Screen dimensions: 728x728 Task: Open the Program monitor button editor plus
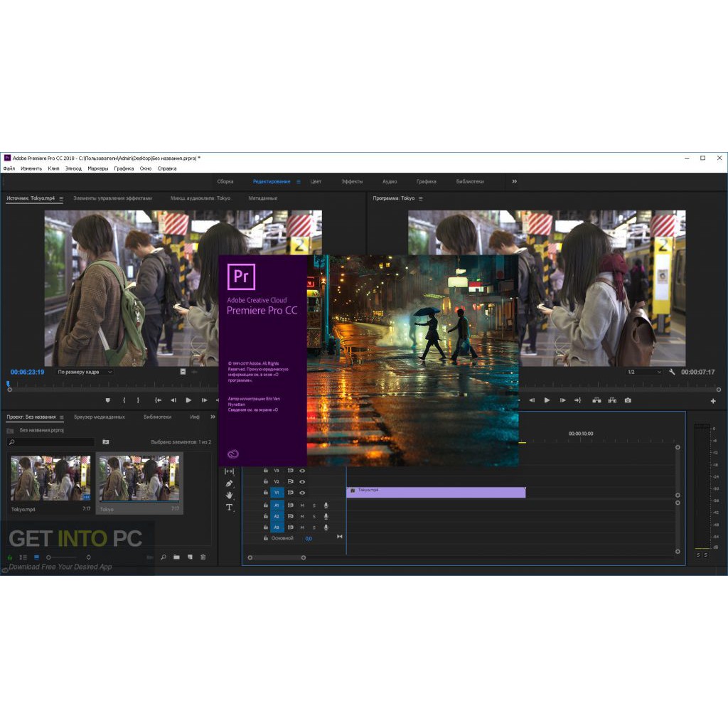(x=713, y=401)
